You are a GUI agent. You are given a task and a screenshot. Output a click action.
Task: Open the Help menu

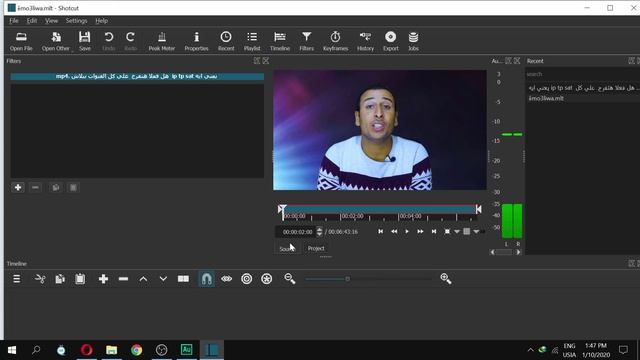102,21
